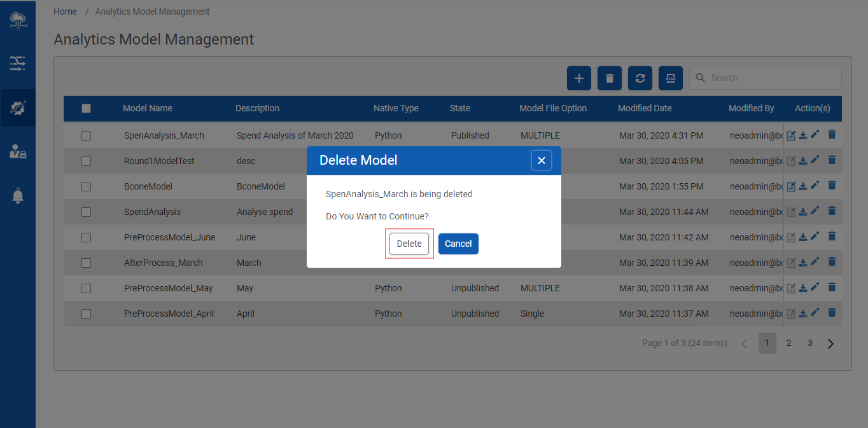This screenshot has width=868, height=428.
Task: Edit the SpenAnalysis_March model
Action: (x=815, y=134)
